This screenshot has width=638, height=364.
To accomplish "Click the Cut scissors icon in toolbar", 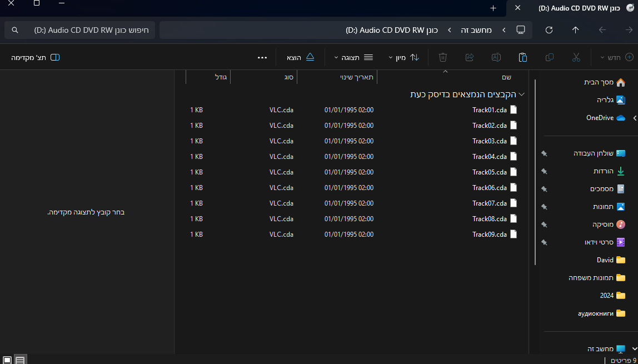I will 576,57.
